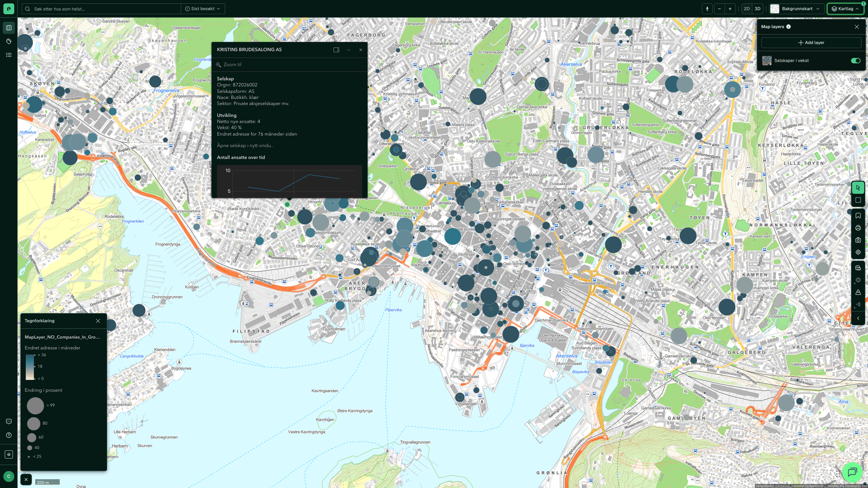The image size is (868, 488).
Task: Click the 'Endring i prosent' legend heading
Action: point(43,390)
